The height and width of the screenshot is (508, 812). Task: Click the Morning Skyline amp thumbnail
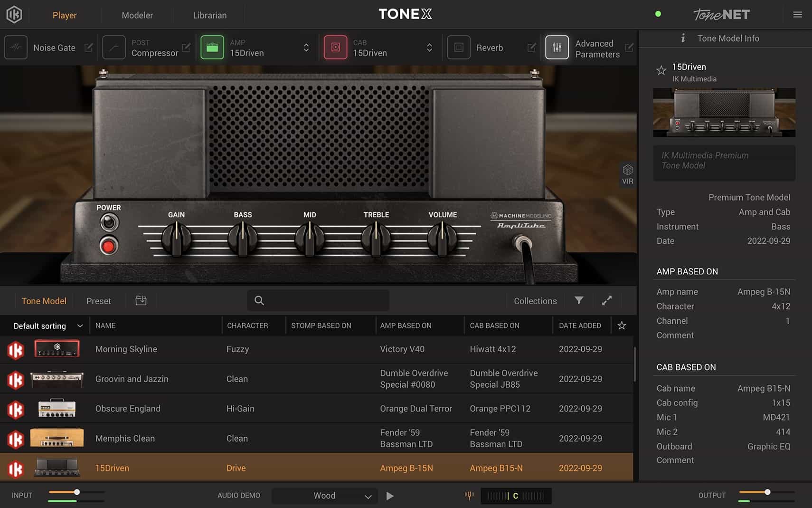tap(57, 349)
